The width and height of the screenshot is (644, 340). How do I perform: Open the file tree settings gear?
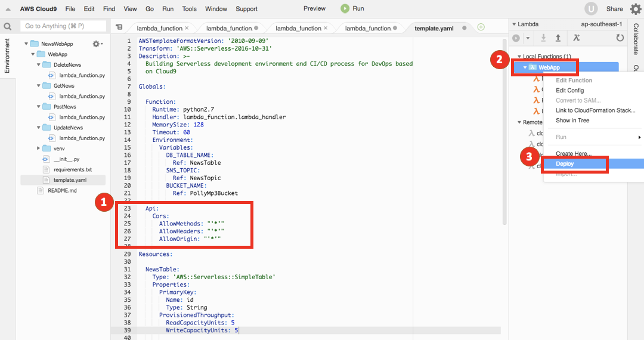[97, 44]
